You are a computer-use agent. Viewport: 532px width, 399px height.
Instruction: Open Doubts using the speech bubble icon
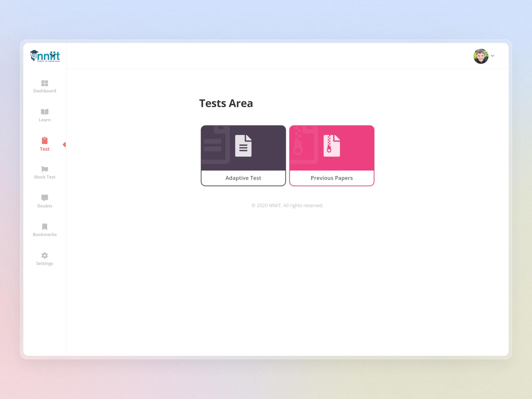(x=45, y=198)
